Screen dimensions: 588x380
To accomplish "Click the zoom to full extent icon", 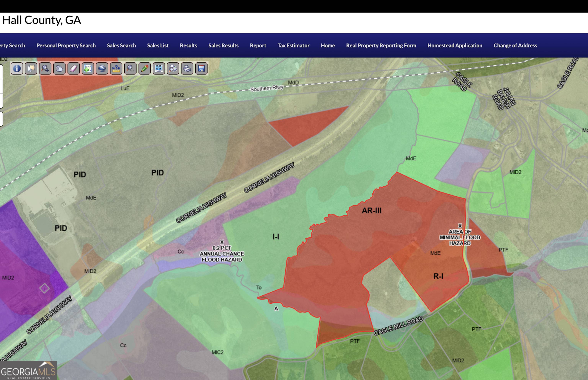I will [159, 69].
